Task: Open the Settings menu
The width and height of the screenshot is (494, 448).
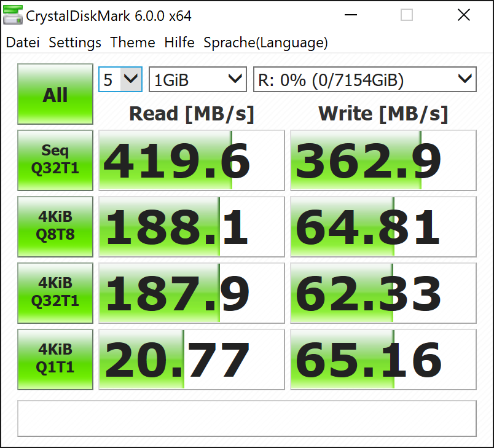Action: pyautogui.click(x=74, y=43)
